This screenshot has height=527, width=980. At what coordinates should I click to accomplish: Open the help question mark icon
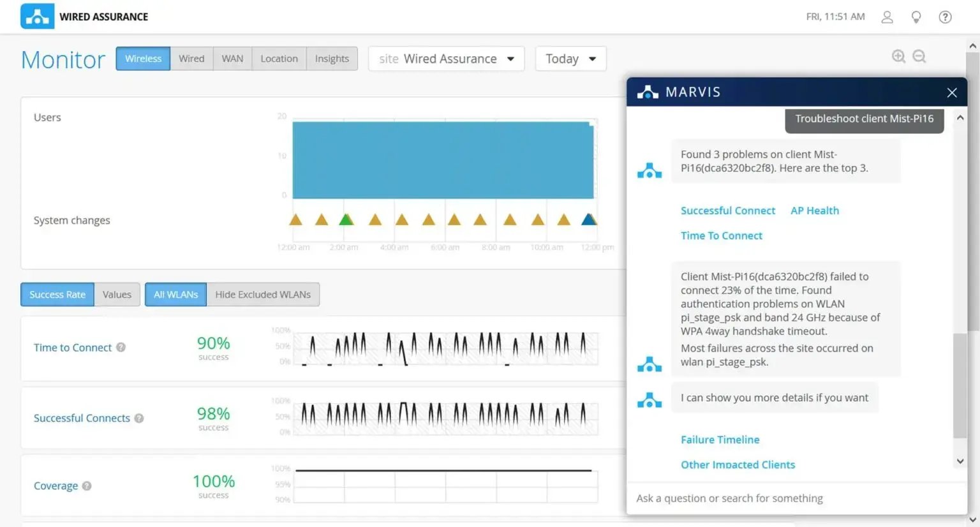945,17
